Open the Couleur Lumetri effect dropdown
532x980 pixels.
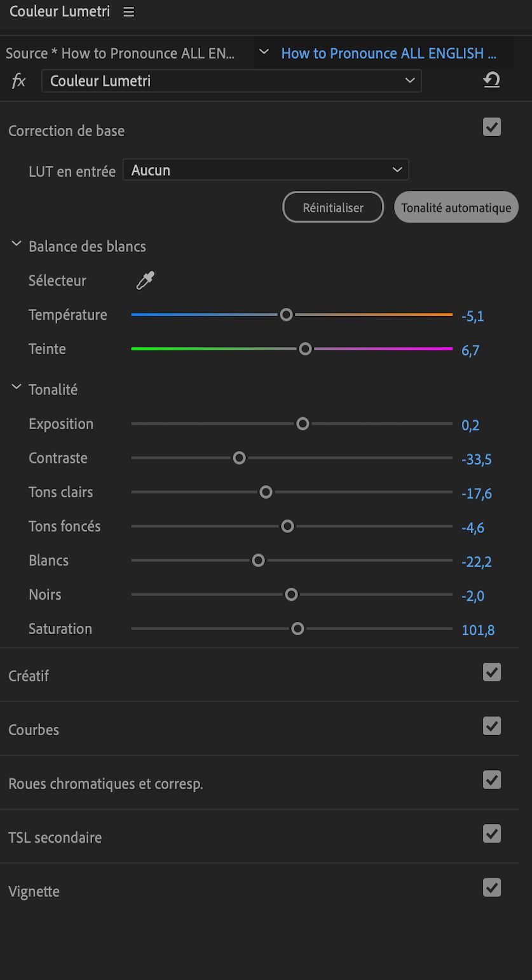[x=231, y=81]
